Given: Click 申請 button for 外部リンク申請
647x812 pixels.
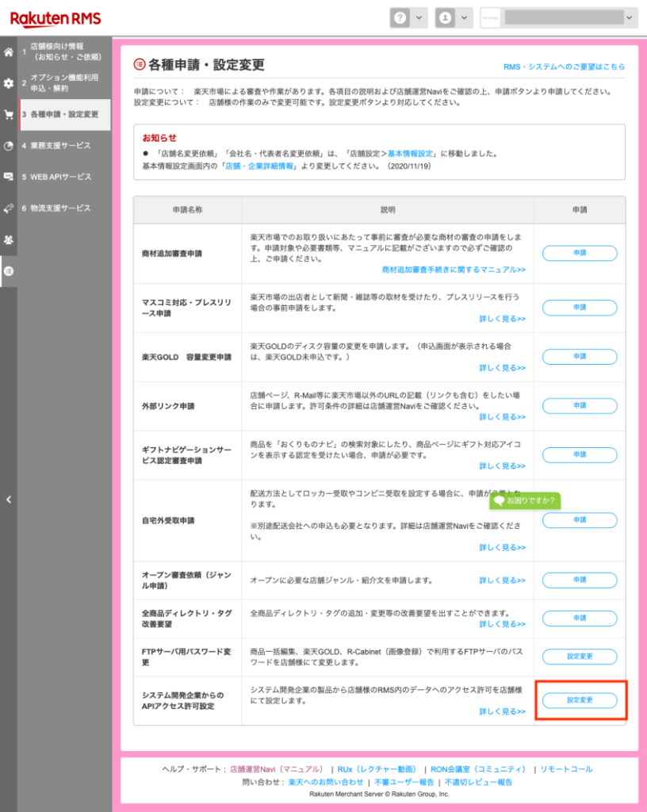Looking at the screenshot, I should click(580, 405).
